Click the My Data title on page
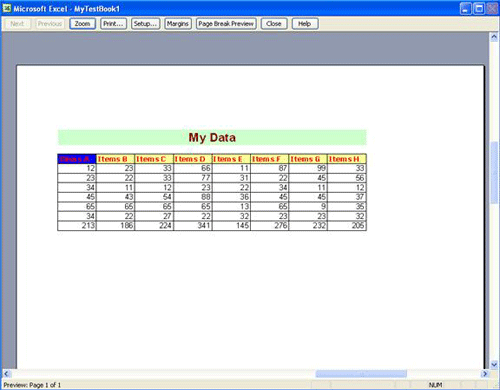500x390 pixels. 212,137
